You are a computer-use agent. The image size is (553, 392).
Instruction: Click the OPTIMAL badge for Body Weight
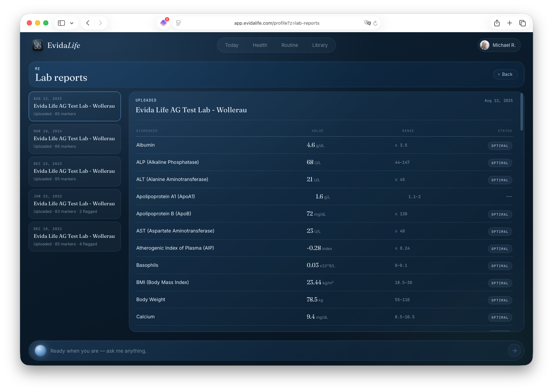coord(500,300)
